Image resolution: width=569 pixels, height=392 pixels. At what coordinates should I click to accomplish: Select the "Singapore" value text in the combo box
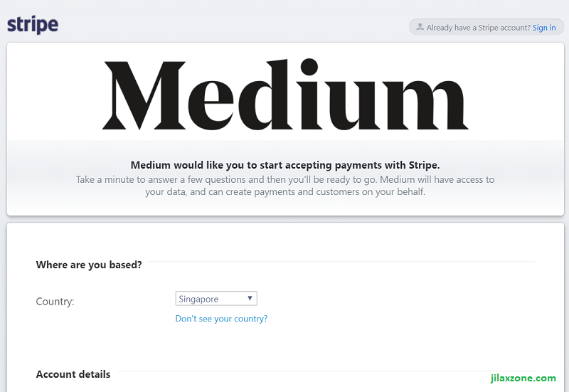tap(198, 299)
